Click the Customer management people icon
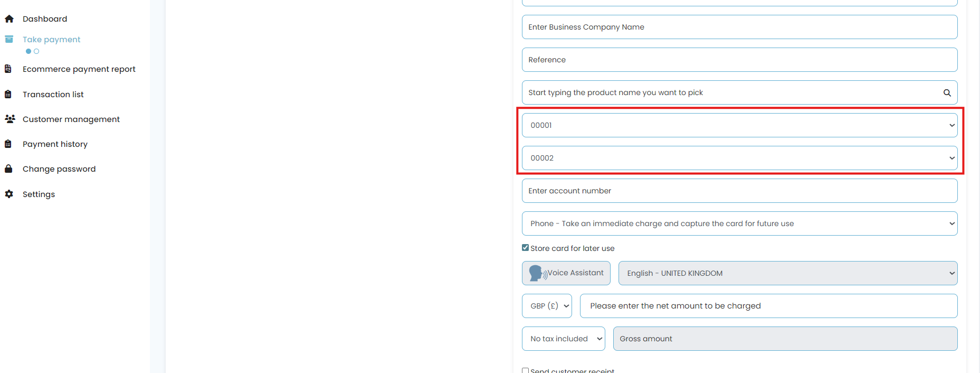 click(9, 119)
